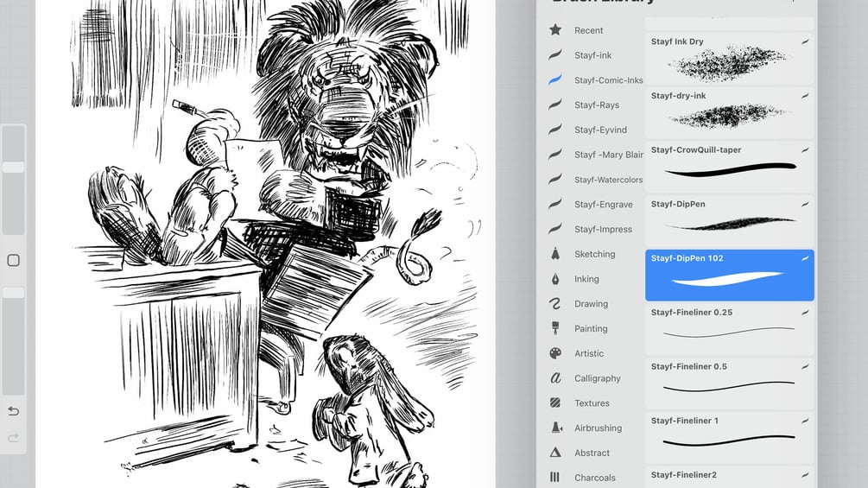The width and height of the screenshot is (868, 488).
Task: Select the Stayf-ink brush set icon
Action: pyautogui.click(x=555, y=54)
